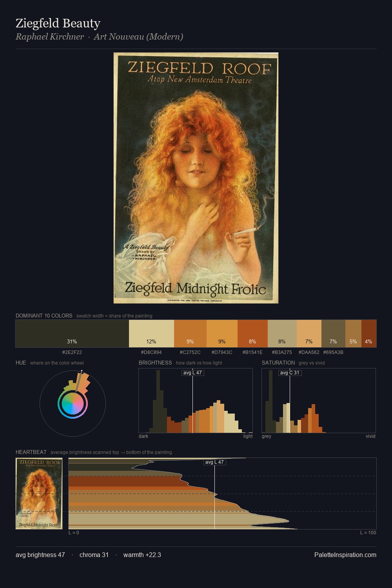Select the swatch above hex #B1541E

(x=252, y=334)
